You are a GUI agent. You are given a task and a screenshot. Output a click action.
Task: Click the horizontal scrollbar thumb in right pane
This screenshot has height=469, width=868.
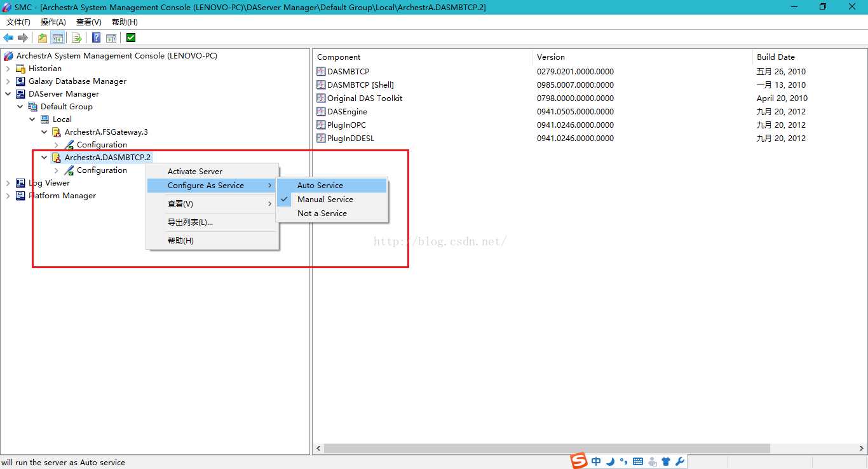[x=547, y=449]
